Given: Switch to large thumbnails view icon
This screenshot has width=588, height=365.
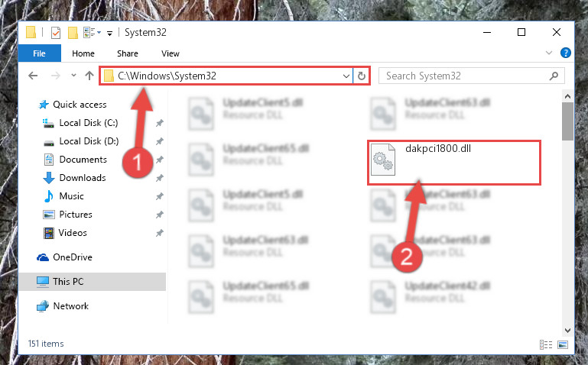Looking at the screenshot, I should pyautogui.click(x=563, y=345).
